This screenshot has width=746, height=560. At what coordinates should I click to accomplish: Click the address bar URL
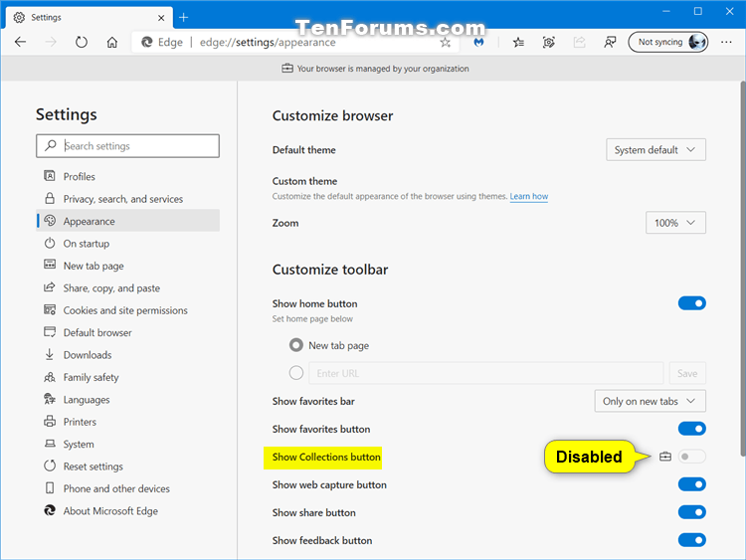(268, 43)
